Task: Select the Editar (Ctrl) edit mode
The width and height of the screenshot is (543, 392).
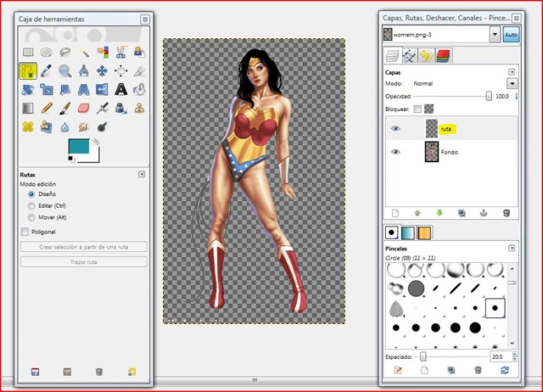Action: (31, 204)
